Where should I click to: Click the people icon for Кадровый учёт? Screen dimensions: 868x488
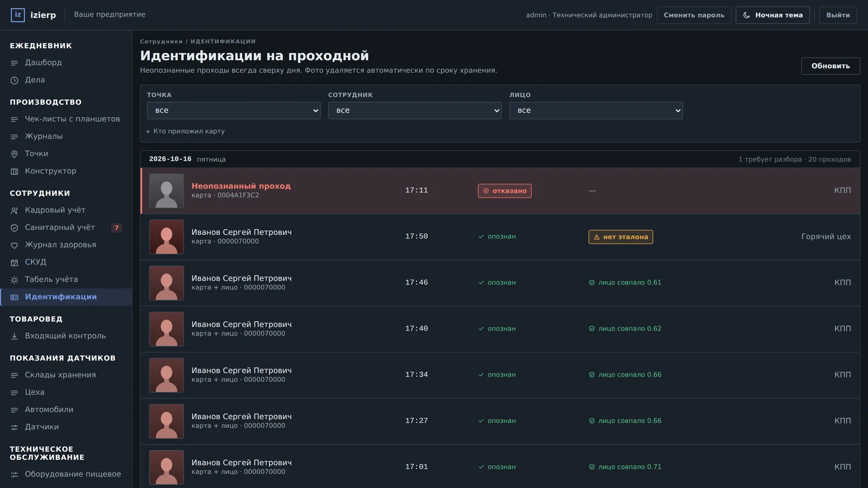point(15,210)
